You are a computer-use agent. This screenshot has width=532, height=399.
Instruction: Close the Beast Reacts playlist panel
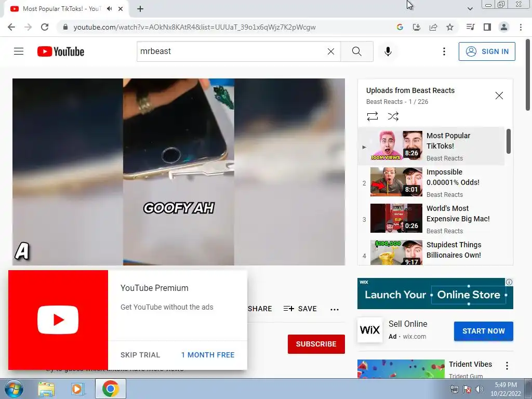click(x=499, y=96)
